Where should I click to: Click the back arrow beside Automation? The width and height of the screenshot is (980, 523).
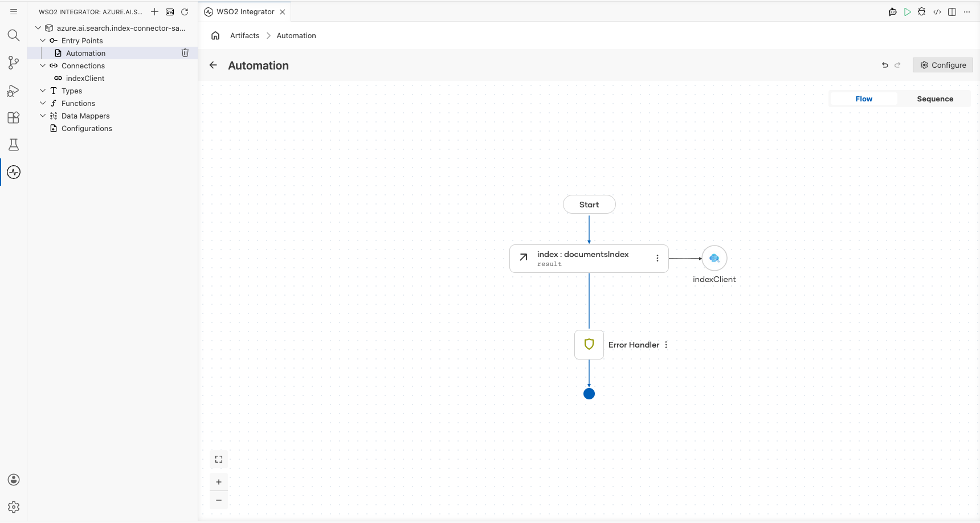pos(213,65)
